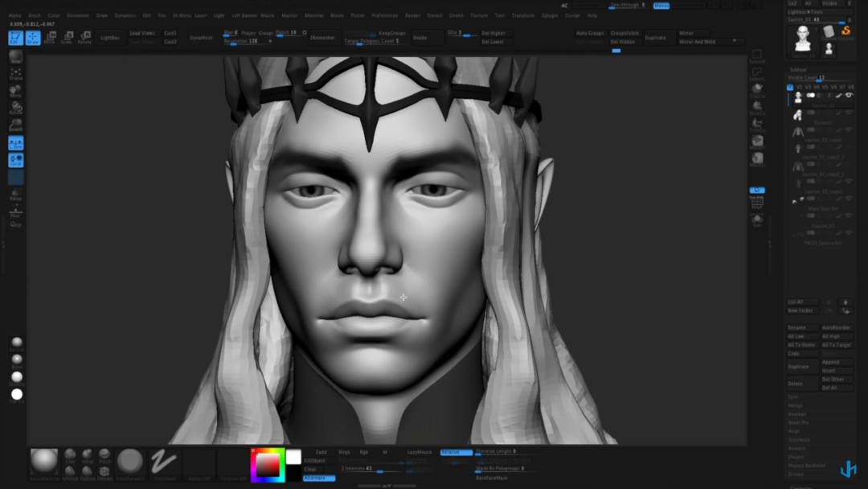Choose the ClipCurve brush icon
Image resolution: width=868 pixels, height=489 pixels.
click(x=757, y=91)
